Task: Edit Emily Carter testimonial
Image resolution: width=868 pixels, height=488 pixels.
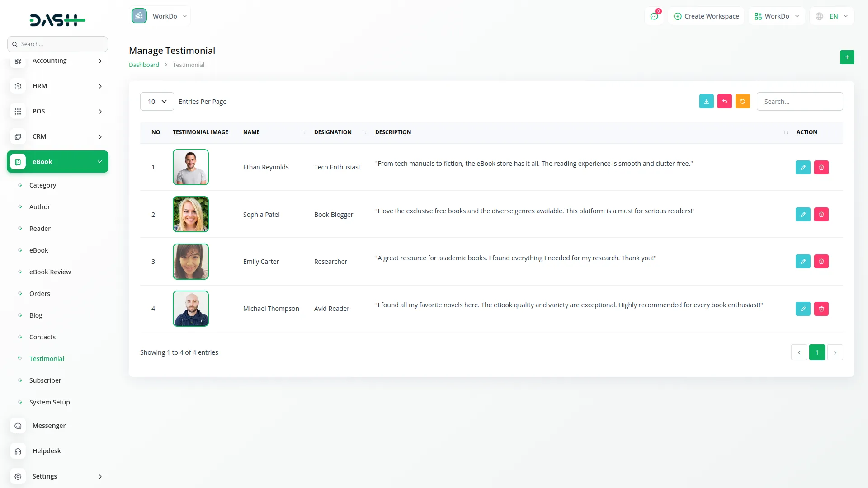Action: (x=803, y=262)
